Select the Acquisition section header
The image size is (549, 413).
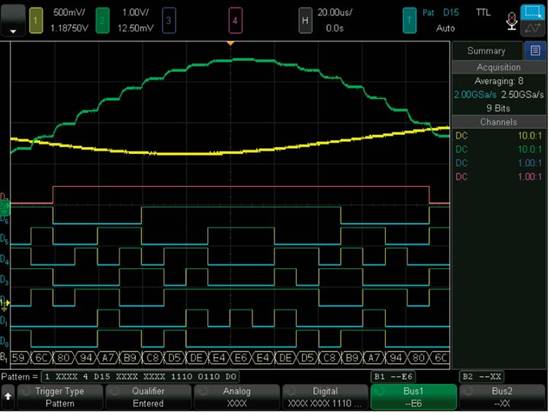click(x=499, y=67)
